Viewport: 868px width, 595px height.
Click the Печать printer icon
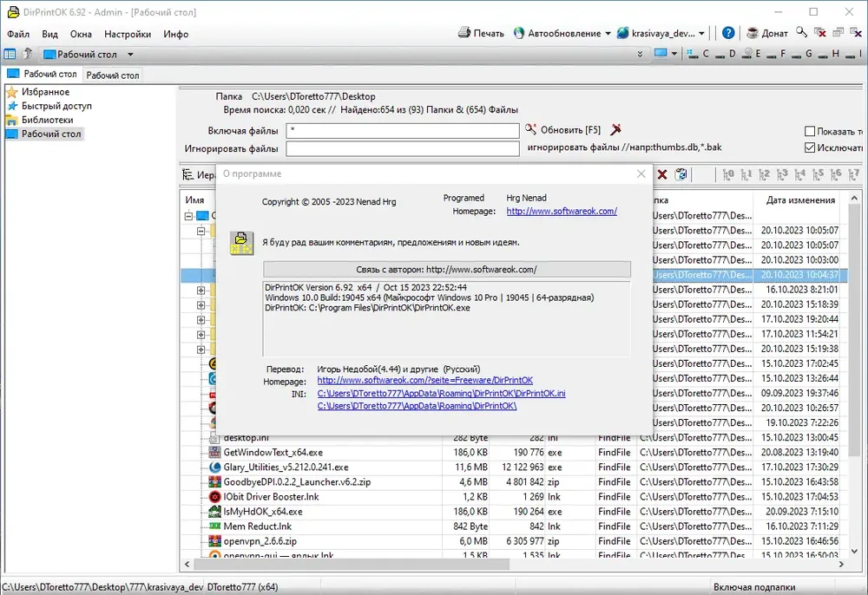[x=464, y=33]
